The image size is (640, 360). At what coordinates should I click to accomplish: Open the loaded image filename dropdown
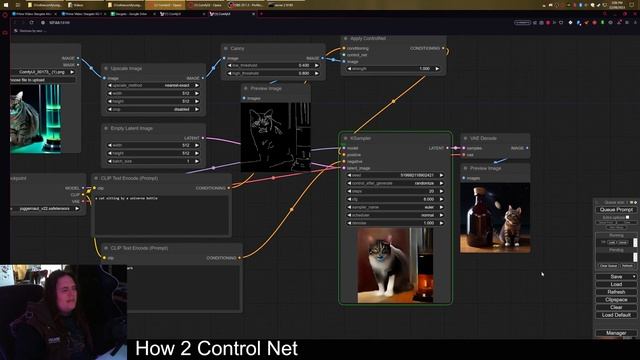(43, 72)
